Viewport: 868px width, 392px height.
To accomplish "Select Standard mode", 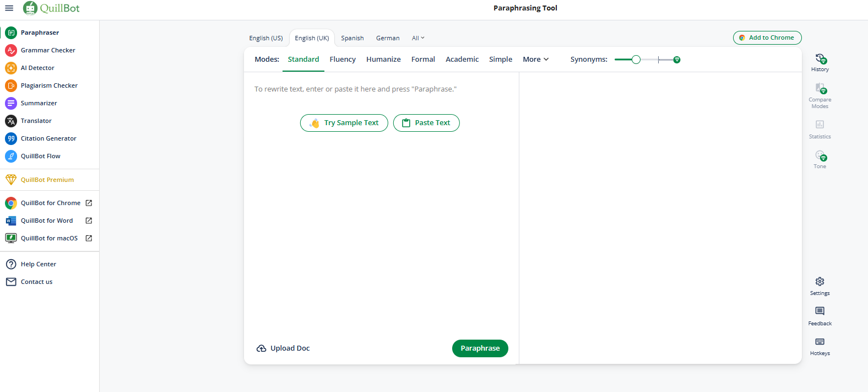I will tap(303, 60).
